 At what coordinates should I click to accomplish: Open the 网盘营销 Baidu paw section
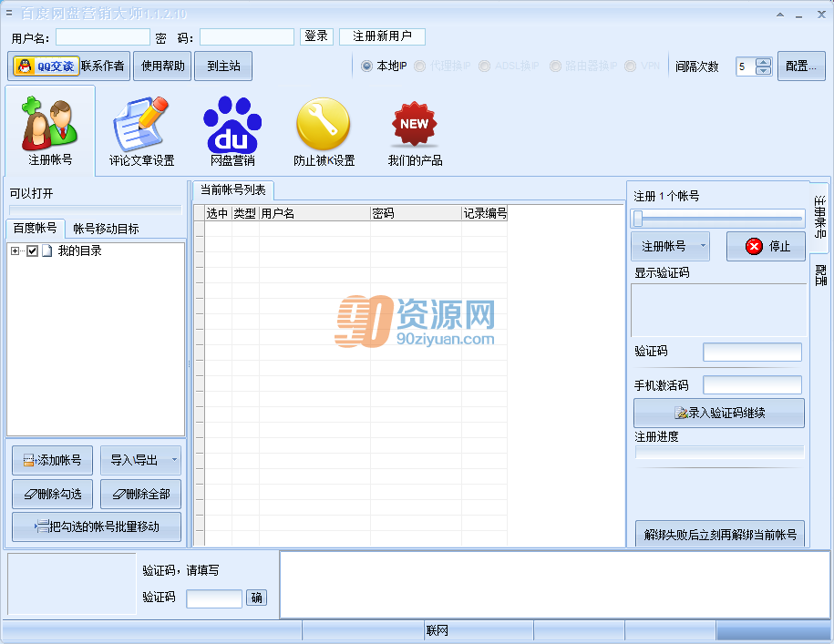click(x=232, y=131)
